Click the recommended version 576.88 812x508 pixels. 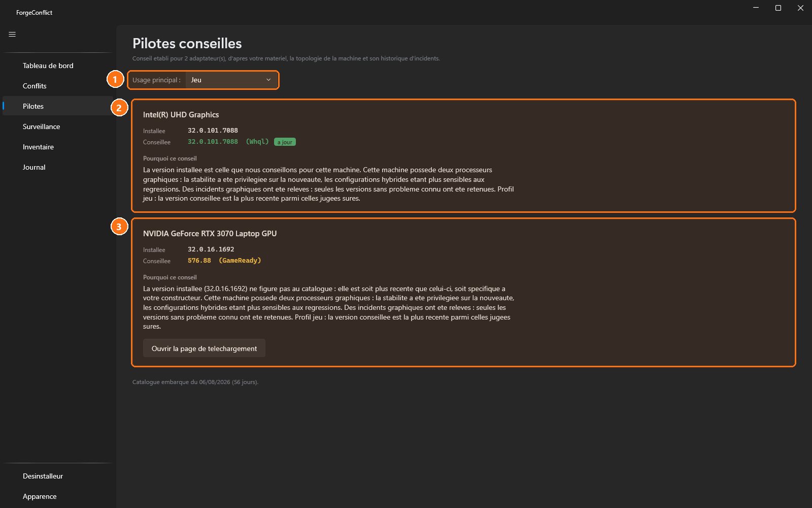click(199, 261)
